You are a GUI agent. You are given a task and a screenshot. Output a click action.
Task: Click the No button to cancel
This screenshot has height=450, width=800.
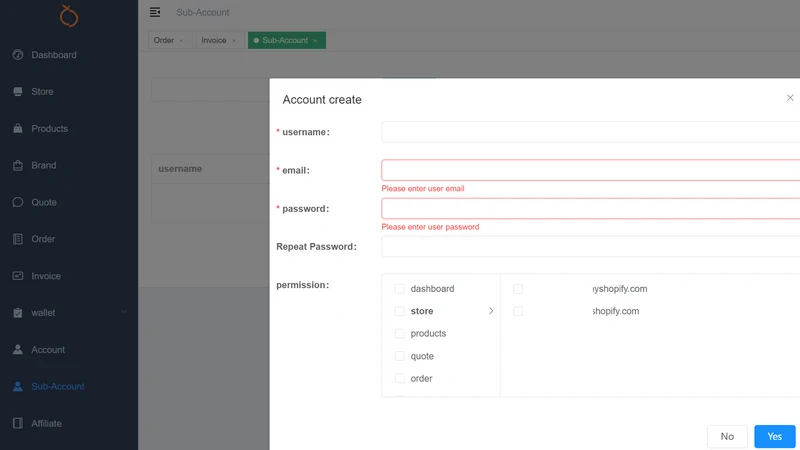click(727, 436)
